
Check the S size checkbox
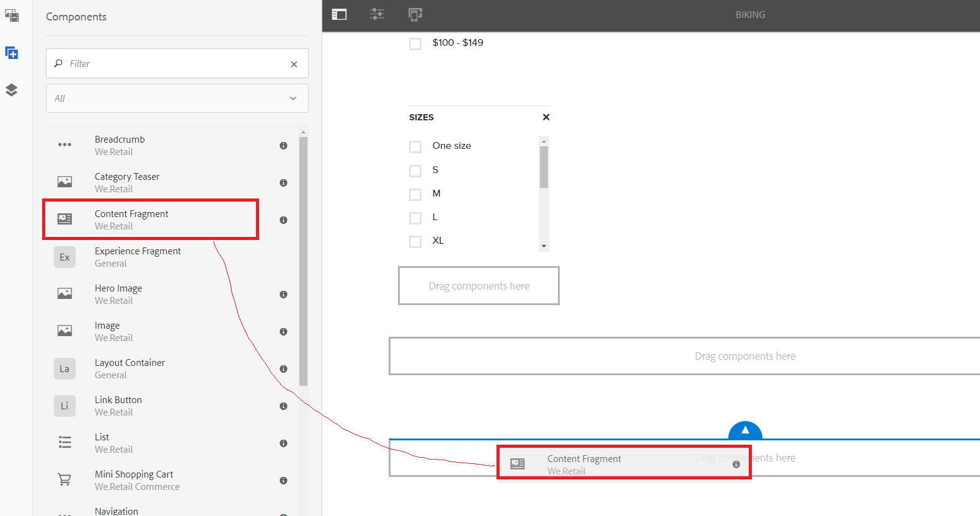(x=415, y=171)
